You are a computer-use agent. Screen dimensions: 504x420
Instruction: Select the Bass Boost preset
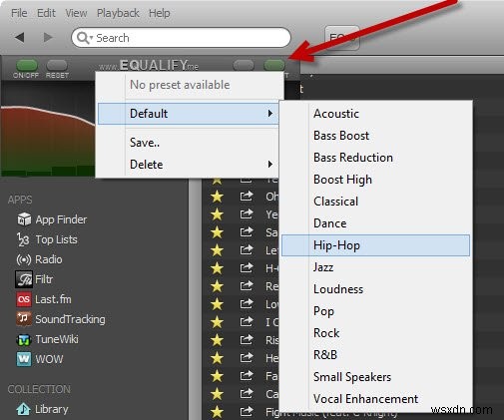pyautogui.click(x=375, y=136)
